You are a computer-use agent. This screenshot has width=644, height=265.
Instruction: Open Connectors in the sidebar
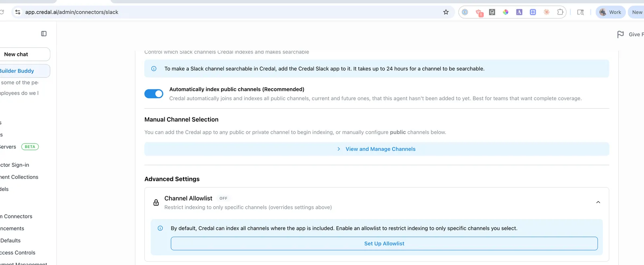16,216
